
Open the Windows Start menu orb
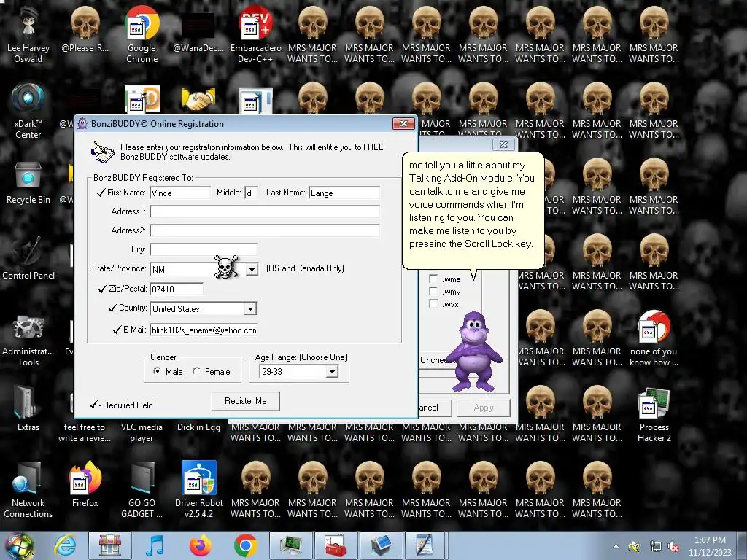(19, 546)
